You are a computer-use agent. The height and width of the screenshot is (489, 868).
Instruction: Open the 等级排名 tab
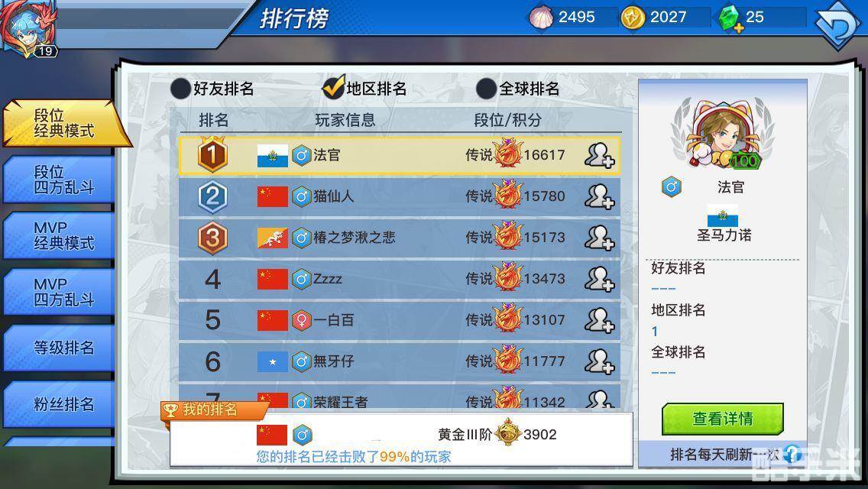coord(59,348)
